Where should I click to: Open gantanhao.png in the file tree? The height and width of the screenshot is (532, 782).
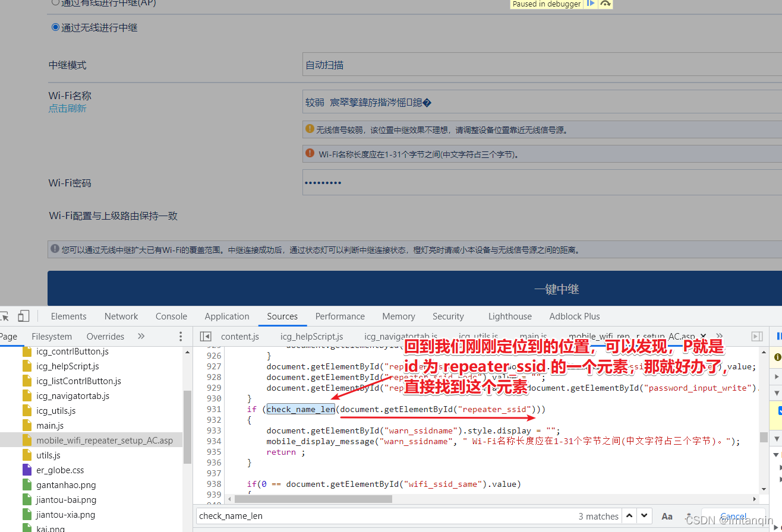pyautogui.click(x=66, y=485)
